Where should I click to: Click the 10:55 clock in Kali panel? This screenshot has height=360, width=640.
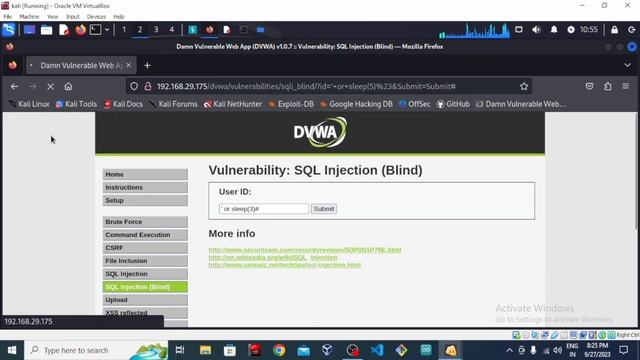(x=589, y=29)
